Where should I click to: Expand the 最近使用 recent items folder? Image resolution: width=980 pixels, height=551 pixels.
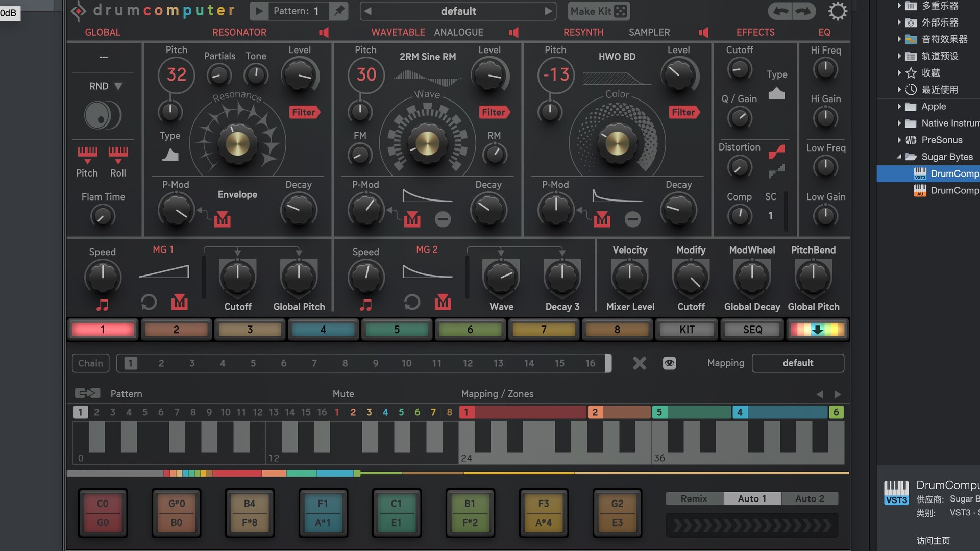point(899,90)
